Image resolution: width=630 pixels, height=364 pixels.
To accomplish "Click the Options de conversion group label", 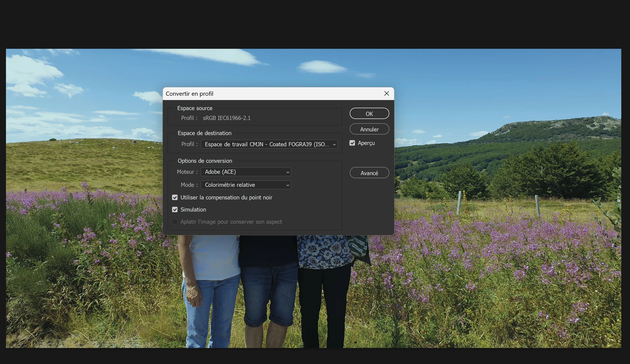I will [x=204, y=161].
